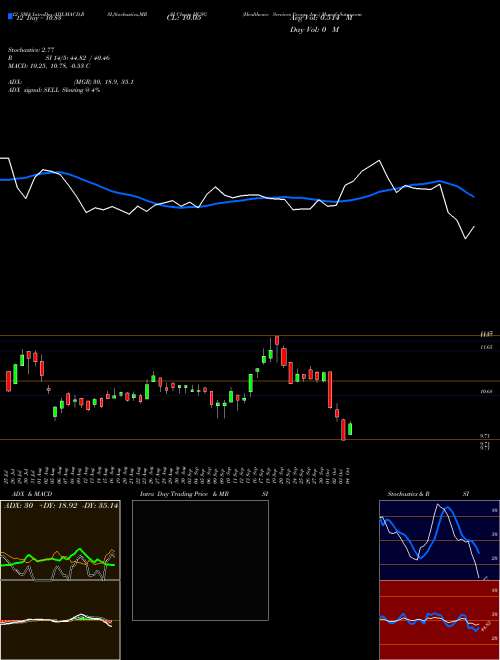Open the MACD chart below ADX panel
The height and width of the screenshot is (660, 500).
(60, 620)
